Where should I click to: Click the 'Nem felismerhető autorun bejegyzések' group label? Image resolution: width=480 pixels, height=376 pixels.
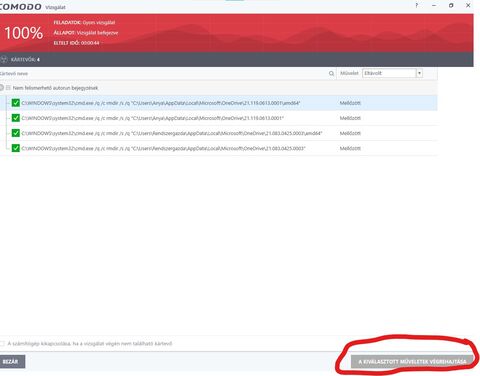point(55,88)
